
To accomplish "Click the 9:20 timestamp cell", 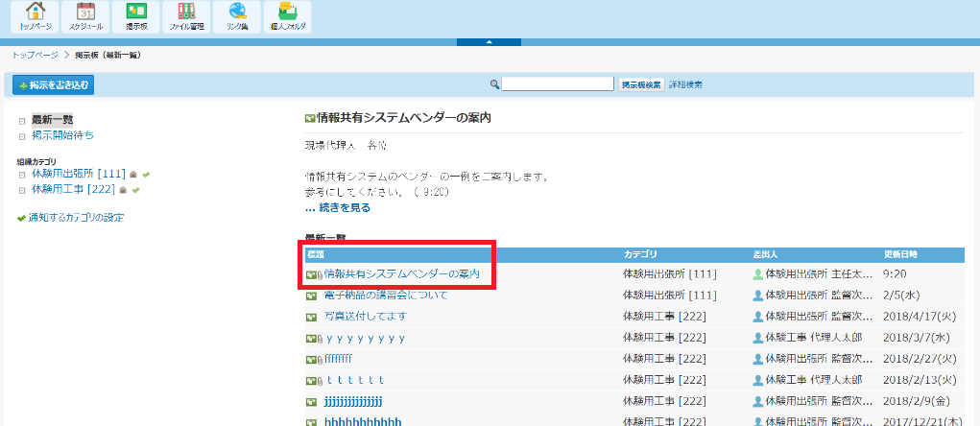I will point(895,274).
